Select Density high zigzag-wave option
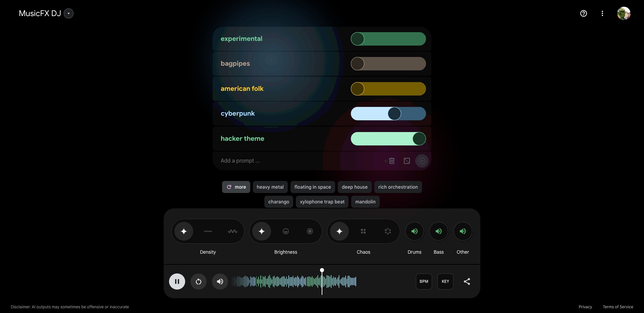Viewport: 644px width, 313px height. (x=232, y=231)
